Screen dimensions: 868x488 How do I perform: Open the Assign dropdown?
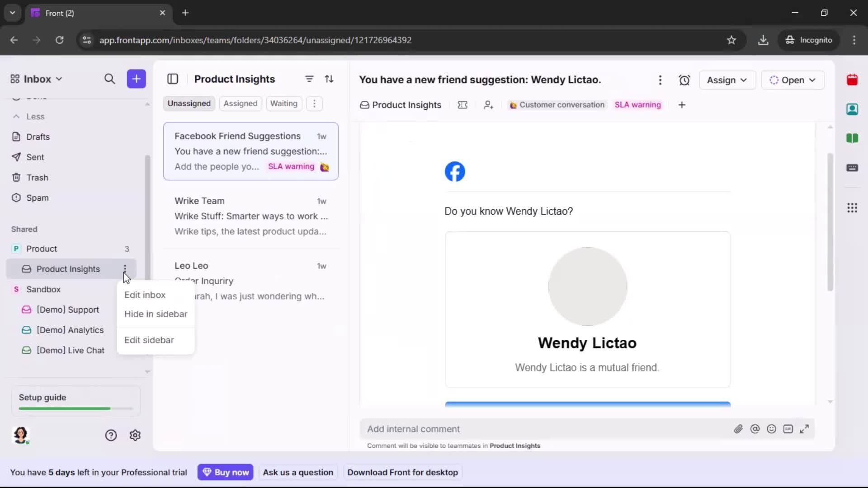click(x=727, y=80)
